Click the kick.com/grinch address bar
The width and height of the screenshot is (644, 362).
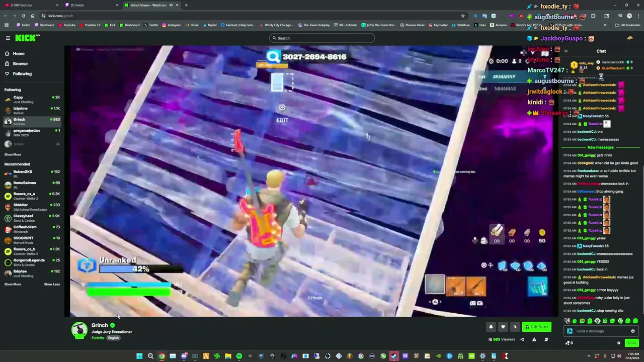coord(252,16)
